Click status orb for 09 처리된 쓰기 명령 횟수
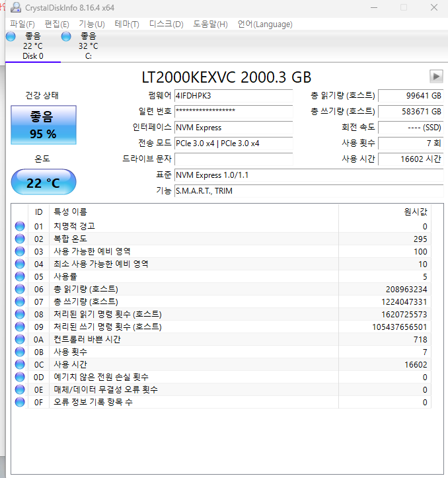Screen dimensions: 448x478 coord(20,327)
